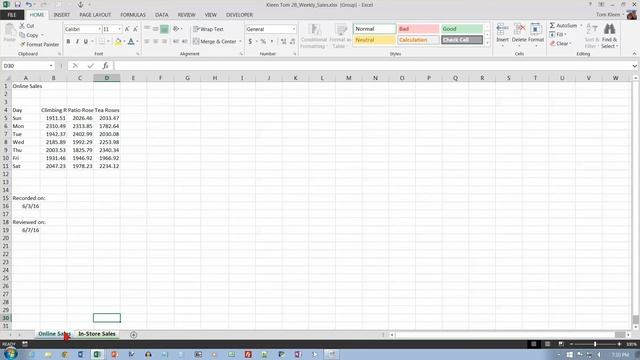Apply the Neutral cell style
This screenshot has width=640, height=360.
(374, 40)
